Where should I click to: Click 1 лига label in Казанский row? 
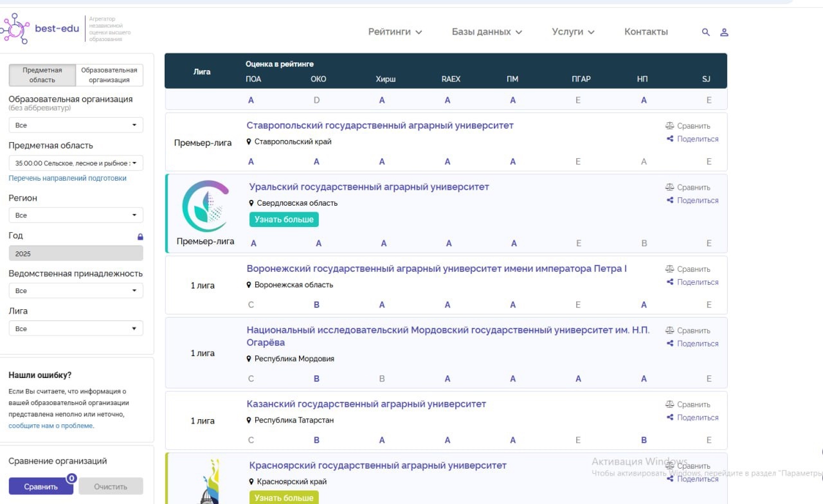point(203,421)
